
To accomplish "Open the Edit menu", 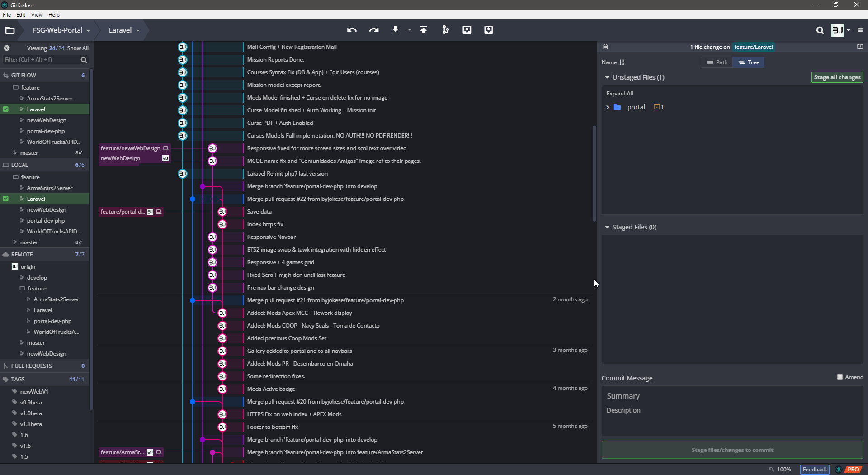I will (x=21, y=15).
